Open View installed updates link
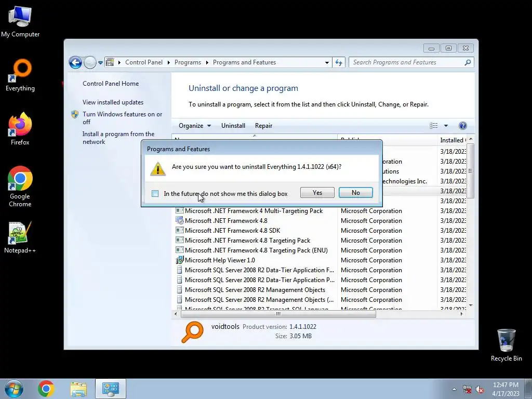532x399 pixels. [x=113, y=102]
